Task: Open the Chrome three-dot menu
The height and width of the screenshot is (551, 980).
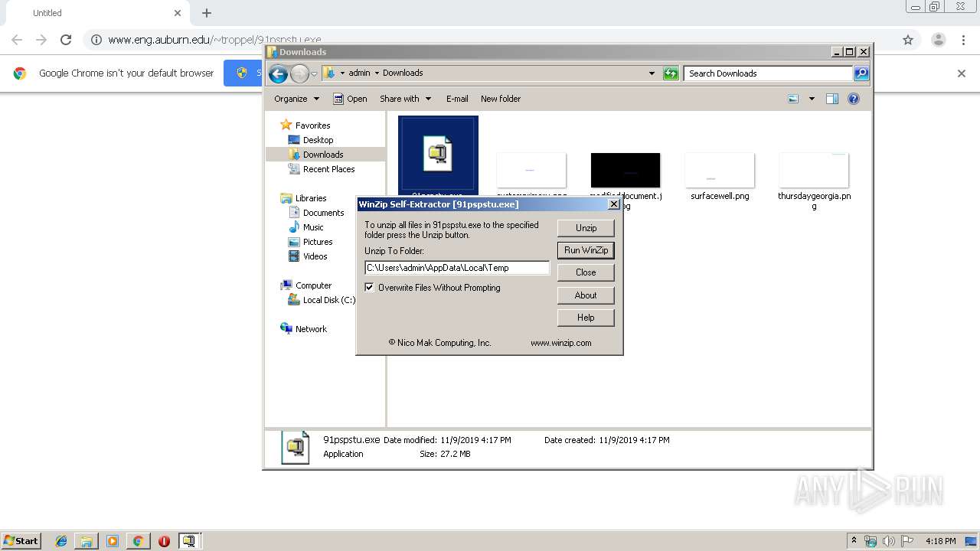Action: pyautogui.click(x=964, y=40)
